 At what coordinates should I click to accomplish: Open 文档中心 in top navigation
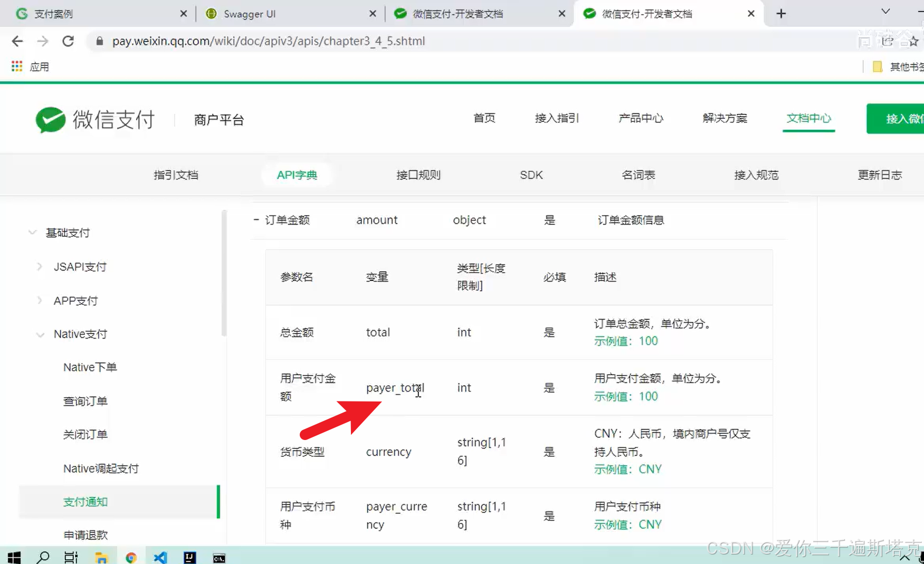(x=808, y=118)
